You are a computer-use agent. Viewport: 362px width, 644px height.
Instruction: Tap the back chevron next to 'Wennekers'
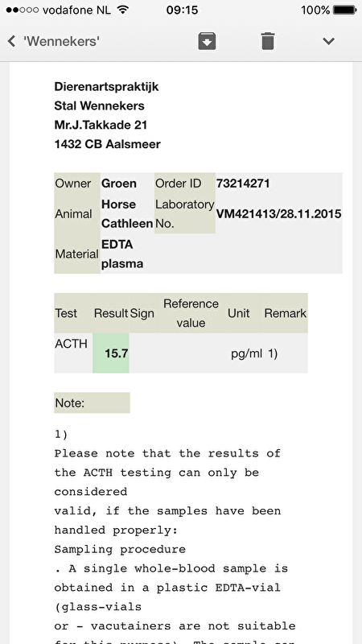tap(11, 41)
